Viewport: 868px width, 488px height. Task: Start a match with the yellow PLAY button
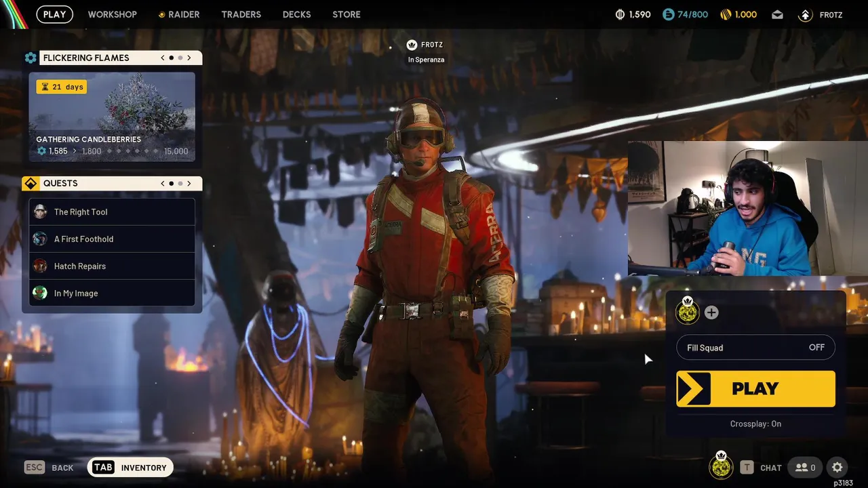point(755,389)
